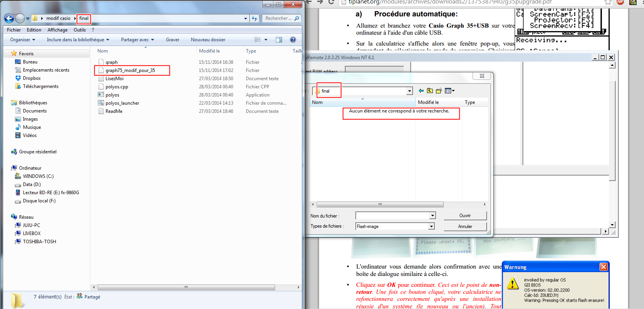Open the Affichage menu in Explorer
This screenshot has width=644, height=309.
(57, 30)
